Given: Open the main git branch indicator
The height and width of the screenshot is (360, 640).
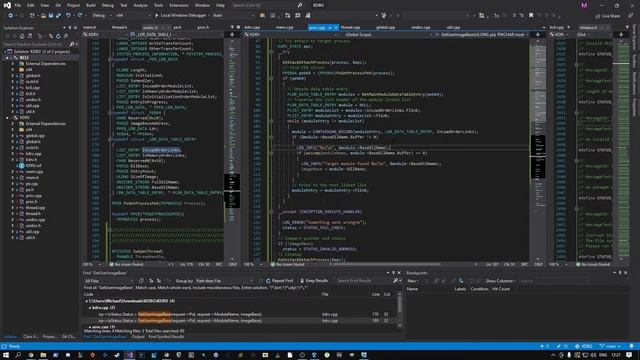Looking at the screenshot, I should (610, 346).
